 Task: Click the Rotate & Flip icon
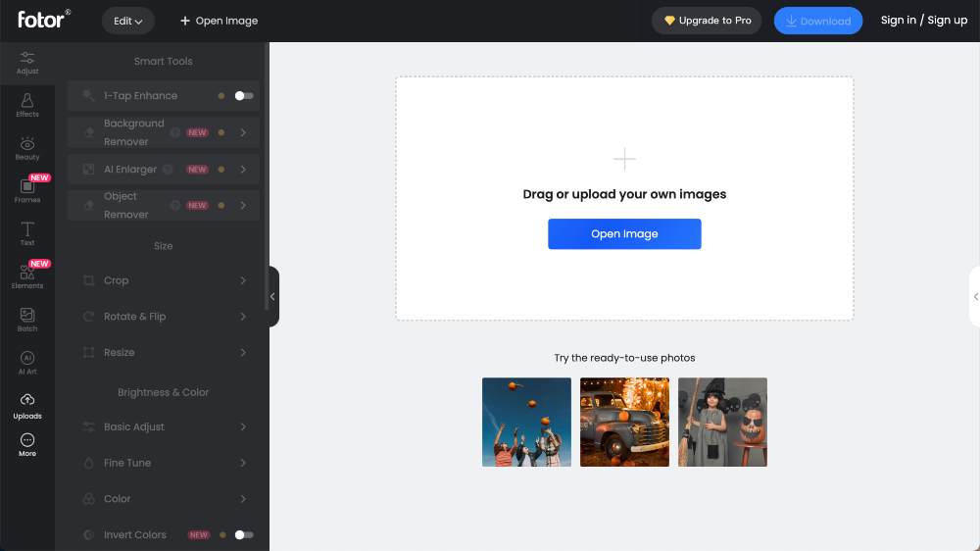point(89,317)
